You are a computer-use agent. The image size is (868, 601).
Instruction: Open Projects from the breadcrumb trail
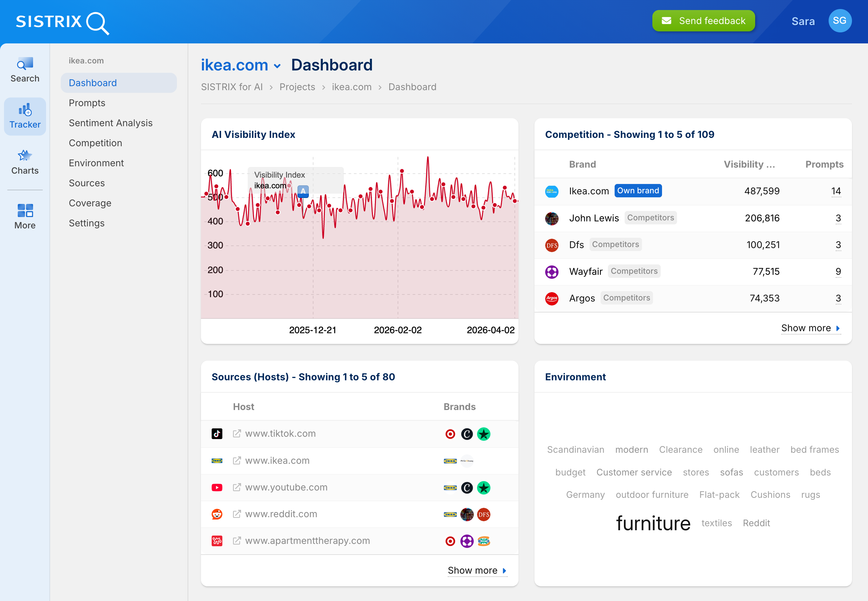tap(297, 86)
